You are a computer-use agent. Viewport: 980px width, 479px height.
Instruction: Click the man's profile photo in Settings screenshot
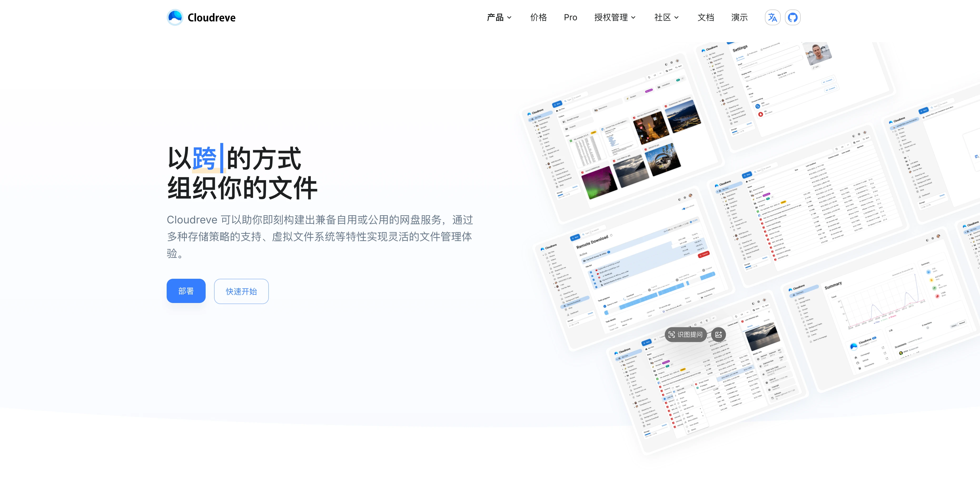click(817, 54)
